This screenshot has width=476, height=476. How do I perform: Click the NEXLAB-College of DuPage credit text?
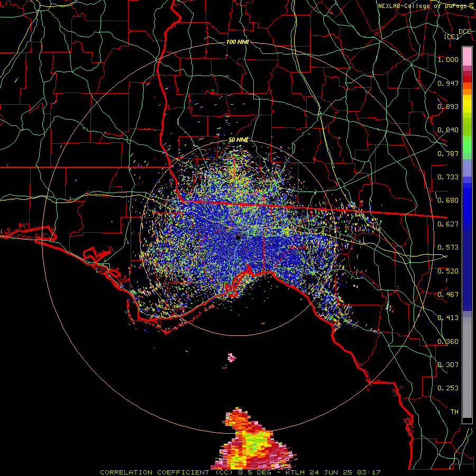click(426, 6)
